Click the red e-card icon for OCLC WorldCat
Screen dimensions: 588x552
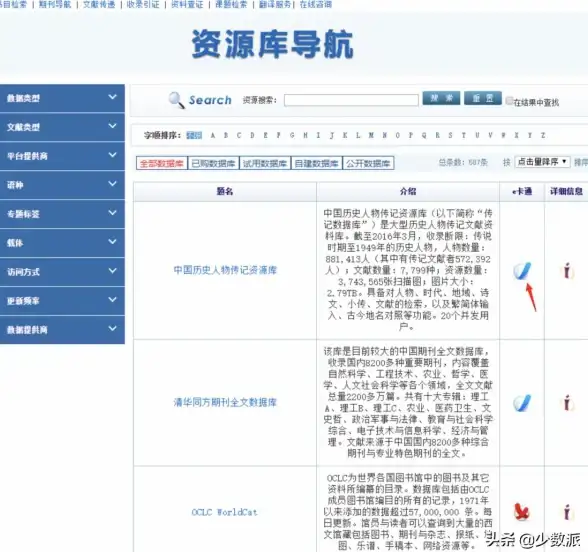[522, 512]
